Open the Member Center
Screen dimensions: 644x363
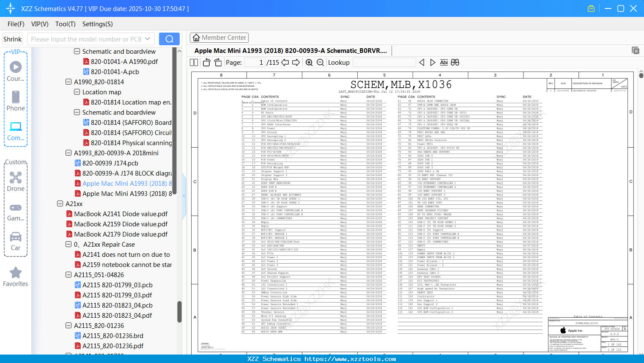[219, 38]
